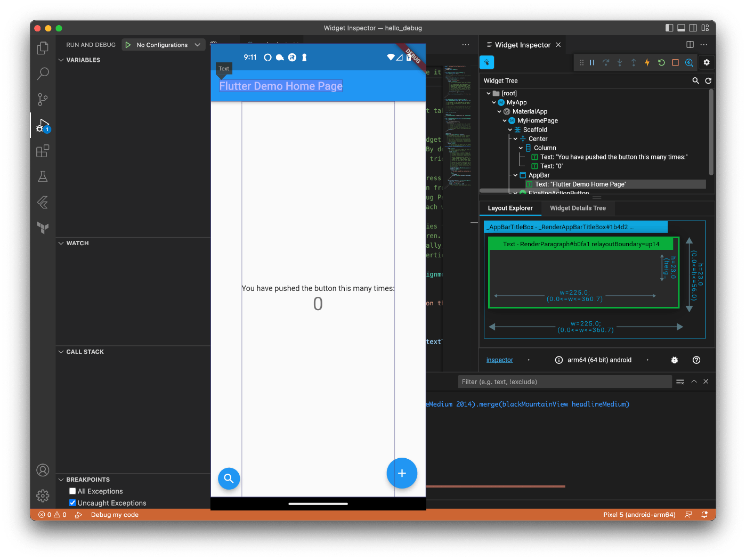Click the notifications bell in status bar
The height and width of the screenshot is (560, 746).
pos(704,515)
